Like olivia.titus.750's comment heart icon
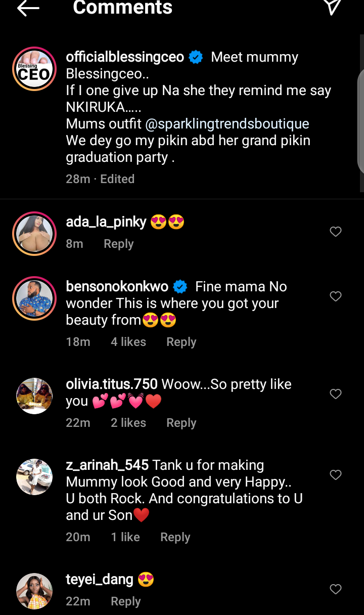364x615 pixels. click(x=336, y=394)
